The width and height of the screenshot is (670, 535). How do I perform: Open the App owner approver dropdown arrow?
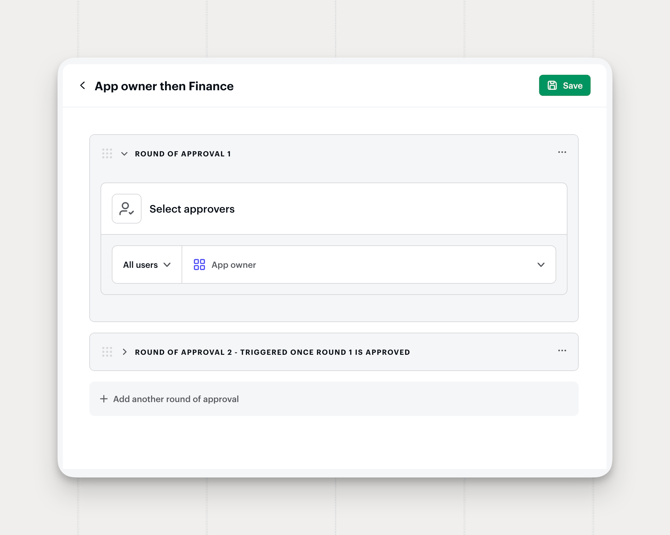[x=541, y=265]
